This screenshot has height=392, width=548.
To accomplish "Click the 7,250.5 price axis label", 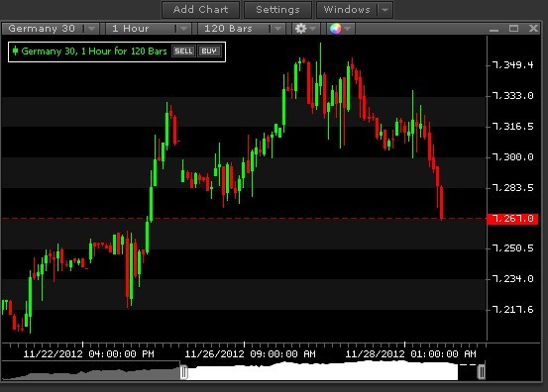I will click(x=512, y=248).
